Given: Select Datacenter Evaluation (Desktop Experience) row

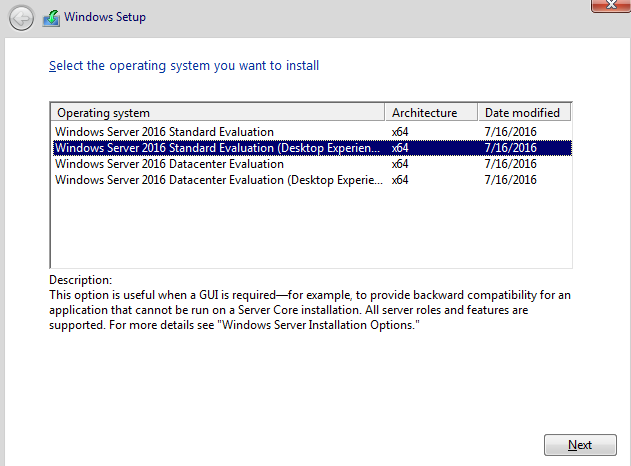Looking at the screenshot, I should (312, 180).
